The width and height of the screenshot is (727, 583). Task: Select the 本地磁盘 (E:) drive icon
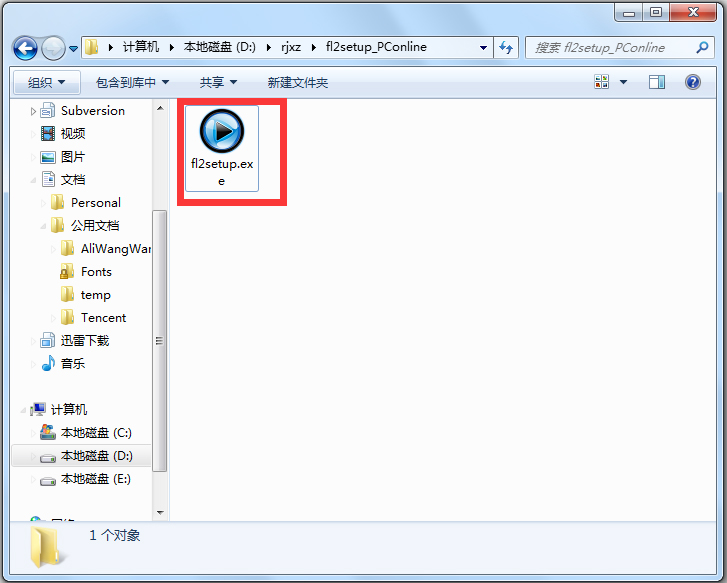pyautogui.click(x=48, y=480)
